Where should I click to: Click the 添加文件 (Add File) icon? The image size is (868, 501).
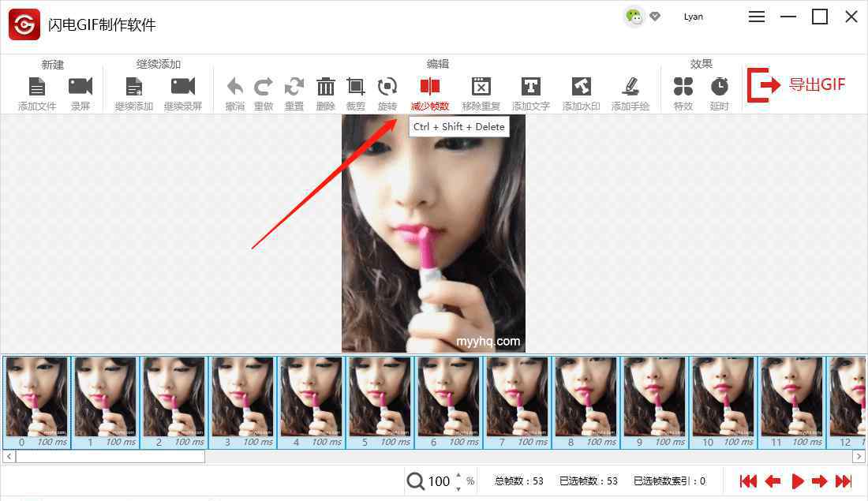[37, 87]
